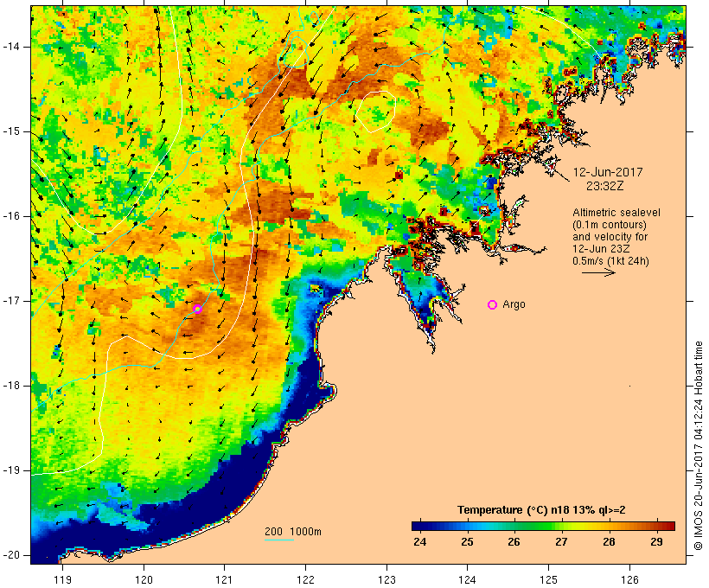
Task: Click longitude axis label '119'
Action: 62,579
